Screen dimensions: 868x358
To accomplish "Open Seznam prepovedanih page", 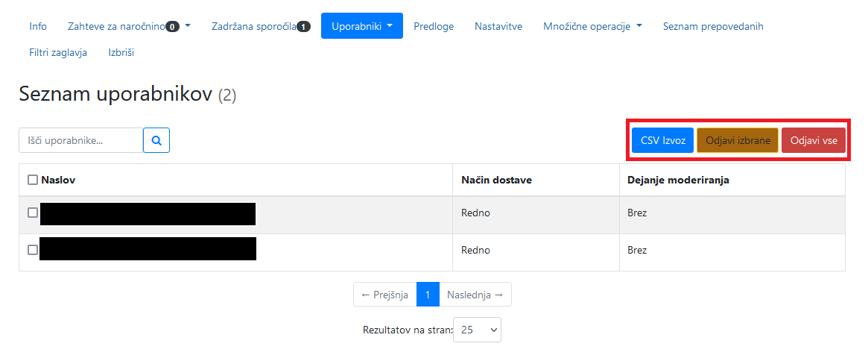I will click(x=713, y=26).
